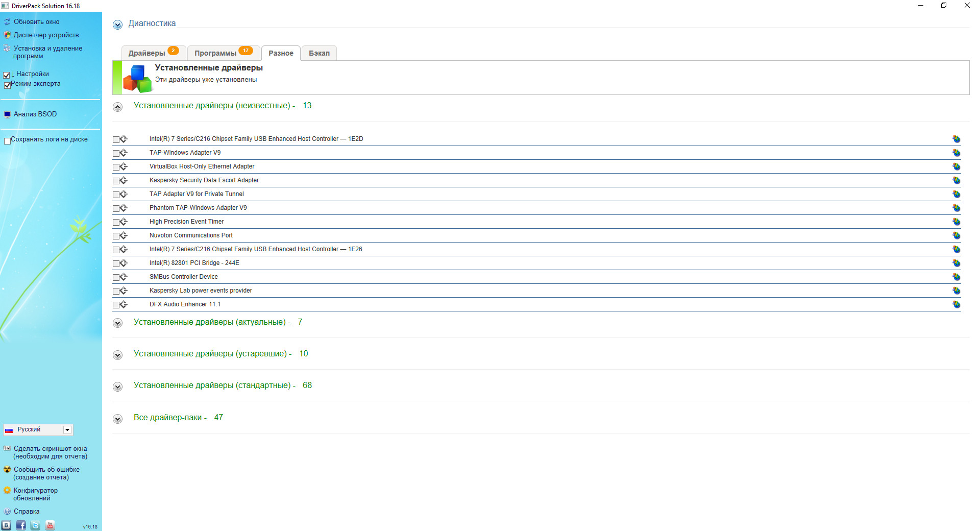Click Обновить окно link
This screenshot has height=531, width=980.
(x=36, y=22)
